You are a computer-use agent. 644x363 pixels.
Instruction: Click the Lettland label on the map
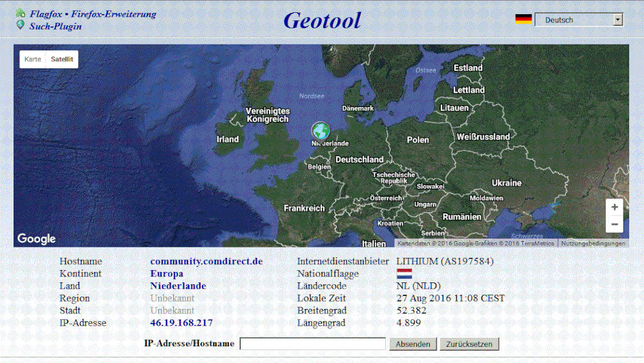pyautogui.click(x=468, y=90)
